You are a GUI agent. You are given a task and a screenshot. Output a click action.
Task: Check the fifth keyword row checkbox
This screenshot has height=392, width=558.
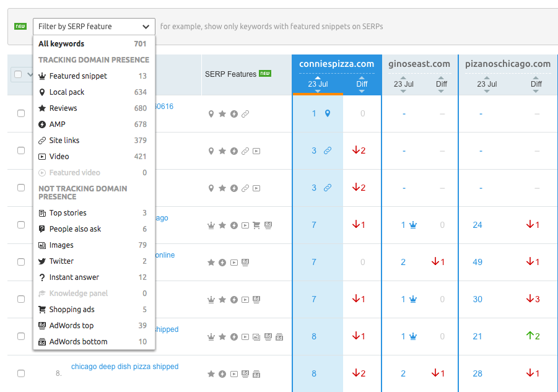(x=21, y=262)
